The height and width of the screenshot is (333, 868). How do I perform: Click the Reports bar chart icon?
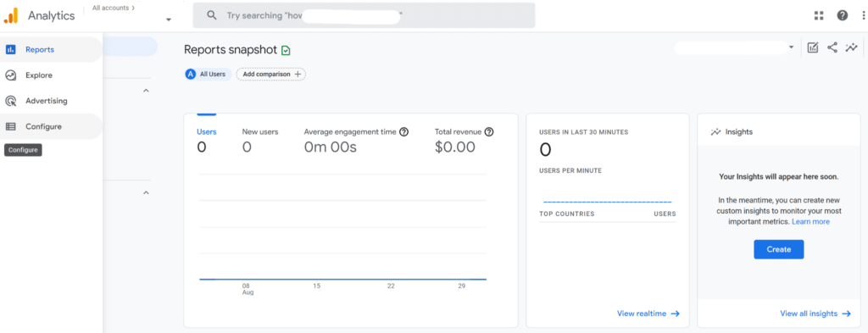10,49
